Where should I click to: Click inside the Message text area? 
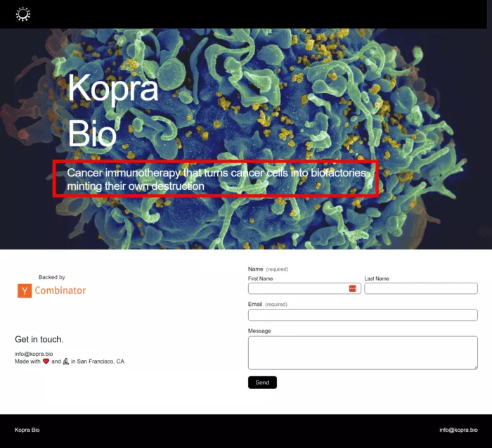pos(363,352)
